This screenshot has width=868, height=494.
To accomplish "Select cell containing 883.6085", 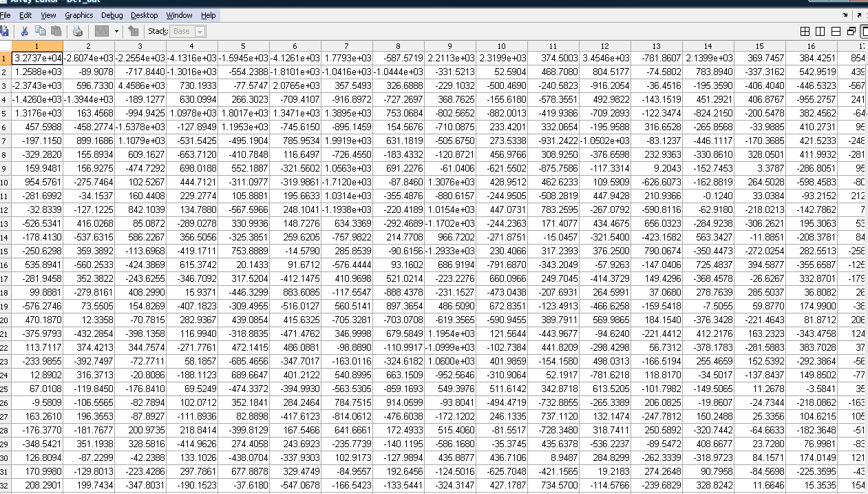I will (295, 292).
